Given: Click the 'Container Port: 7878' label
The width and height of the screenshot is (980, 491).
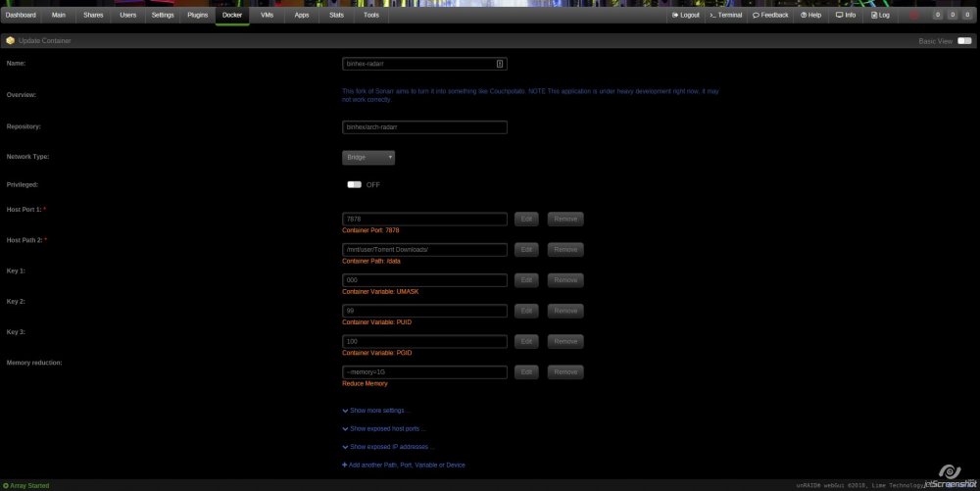Looking at the screenshot, I should [370, 230].
